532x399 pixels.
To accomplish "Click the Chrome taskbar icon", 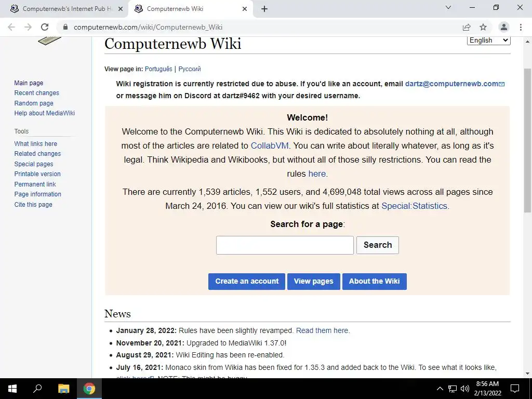I will 89,389.
